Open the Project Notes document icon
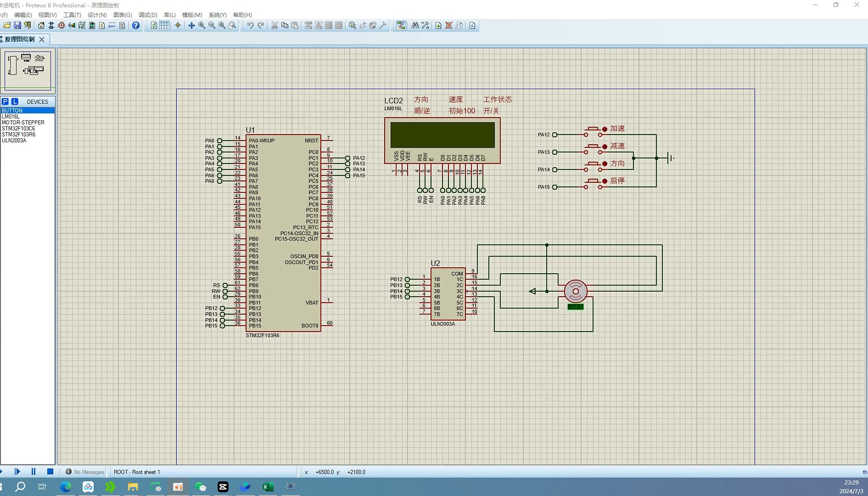 (x=122, y=25)
